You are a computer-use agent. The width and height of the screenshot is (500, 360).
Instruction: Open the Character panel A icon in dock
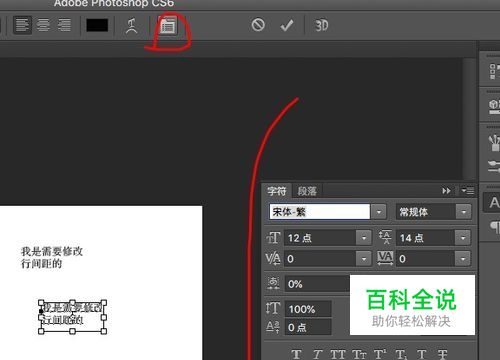(493, 202)
